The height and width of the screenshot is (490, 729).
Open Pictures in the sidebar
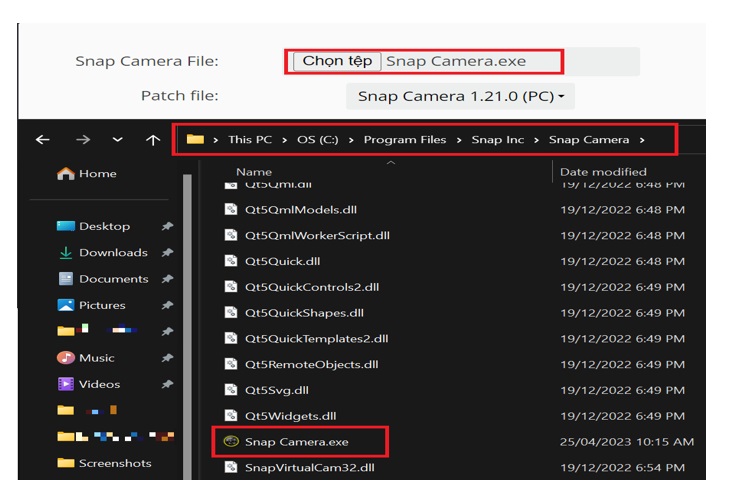pyautogui.click(x=102, y=305)
